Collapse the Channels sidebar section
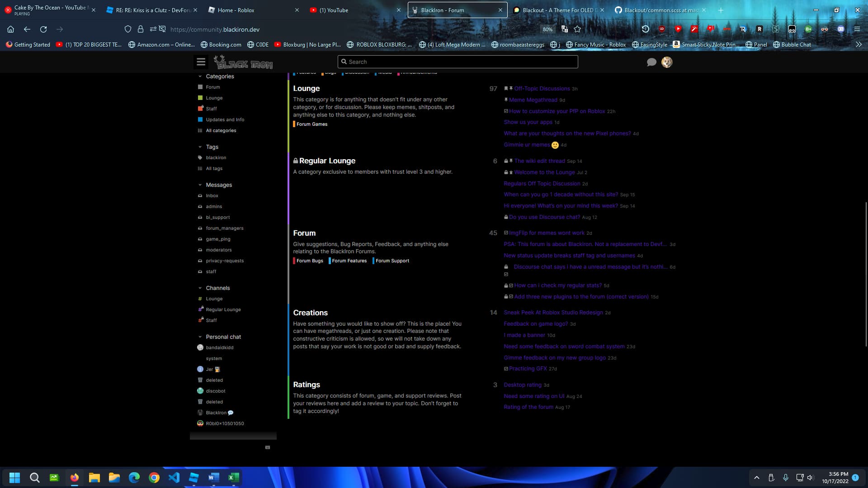The width and height of the screenshot is (868, 488). point(200,288)
